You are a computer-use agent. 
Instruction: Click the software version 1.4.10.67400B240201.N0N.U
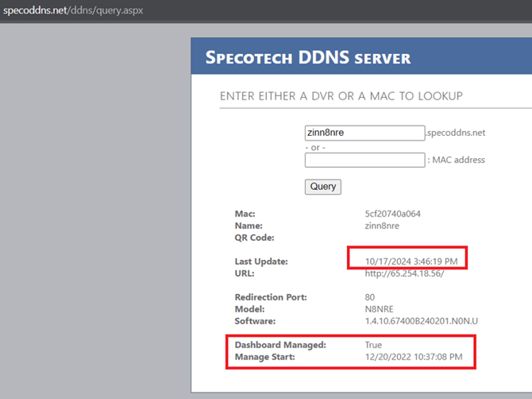[x=421, y=321]
